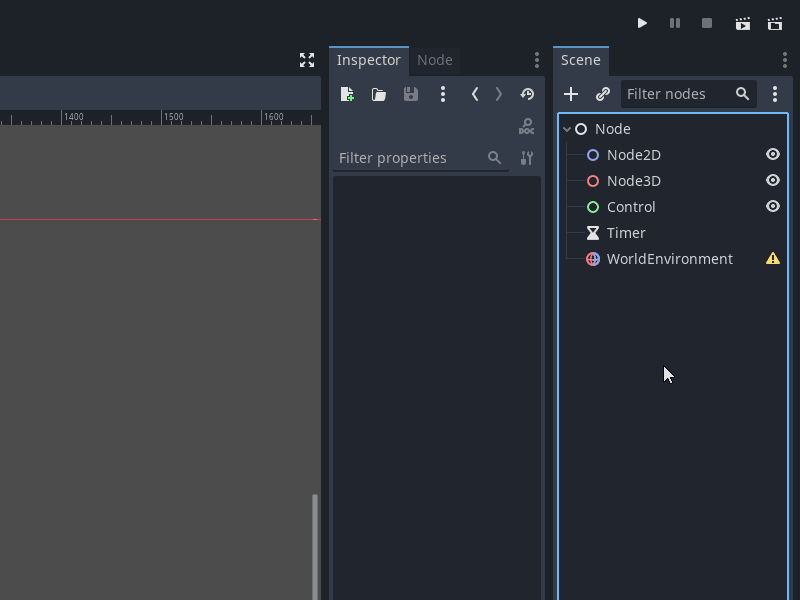This screenshot has width=800, height=600.
Task: Instantiate a child scene
Action: [602, 94]
